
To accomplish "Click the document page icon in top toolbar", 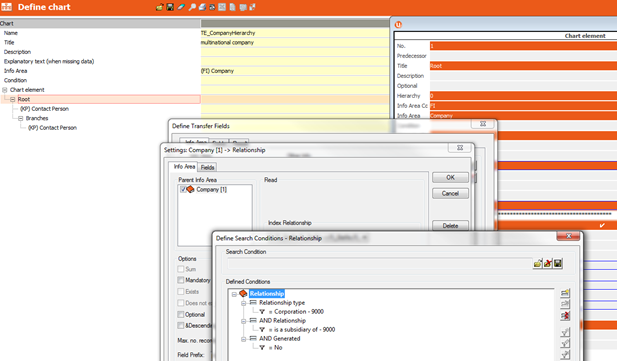I will (x=233, y=7).
